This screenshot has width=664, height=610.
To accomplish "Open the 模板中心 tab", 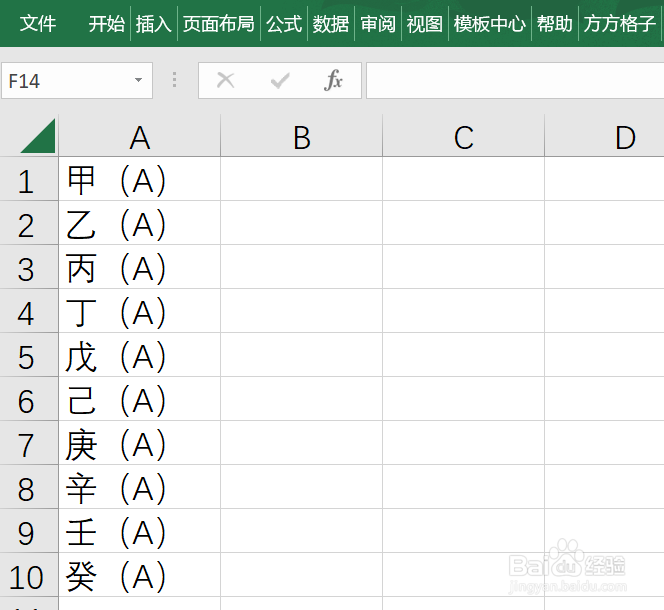I will [490, 23].
